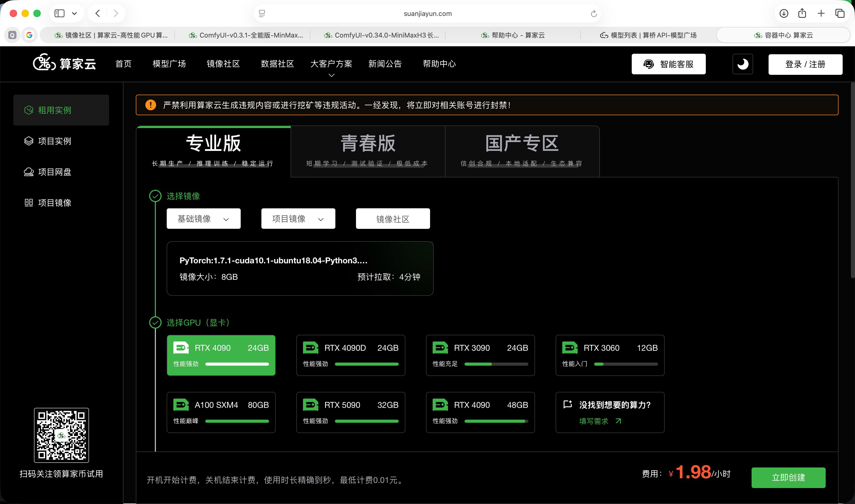
Task: Switch to ComfyUI-v0.34.0 browser tab
Action: click(381, 35)
